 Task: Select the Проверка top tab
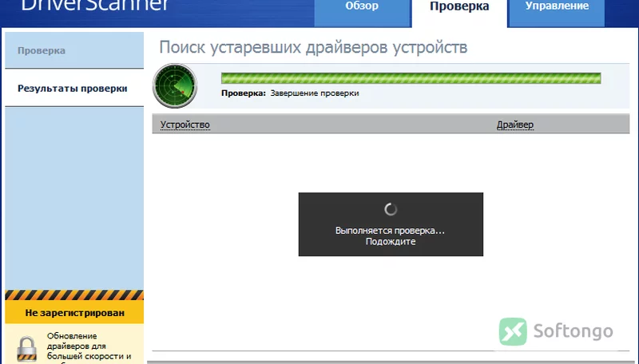pyautogui.click(x=459, y=12)
